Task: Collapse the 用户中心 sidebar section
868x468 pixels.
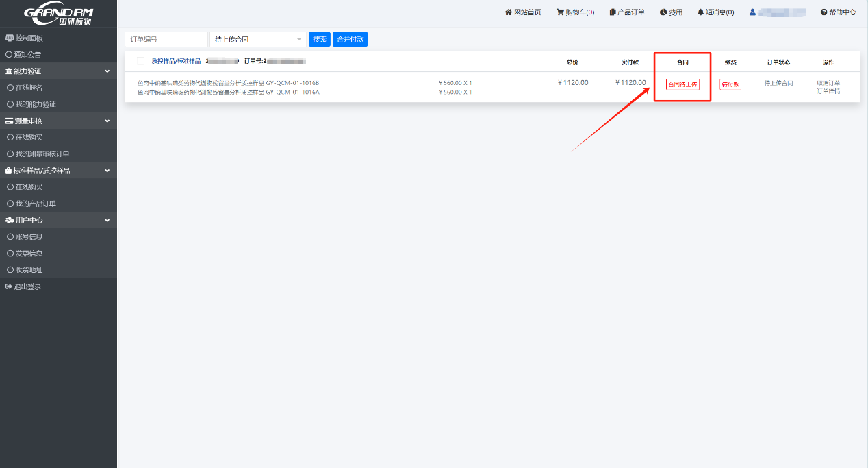Action: click(107, 220)
